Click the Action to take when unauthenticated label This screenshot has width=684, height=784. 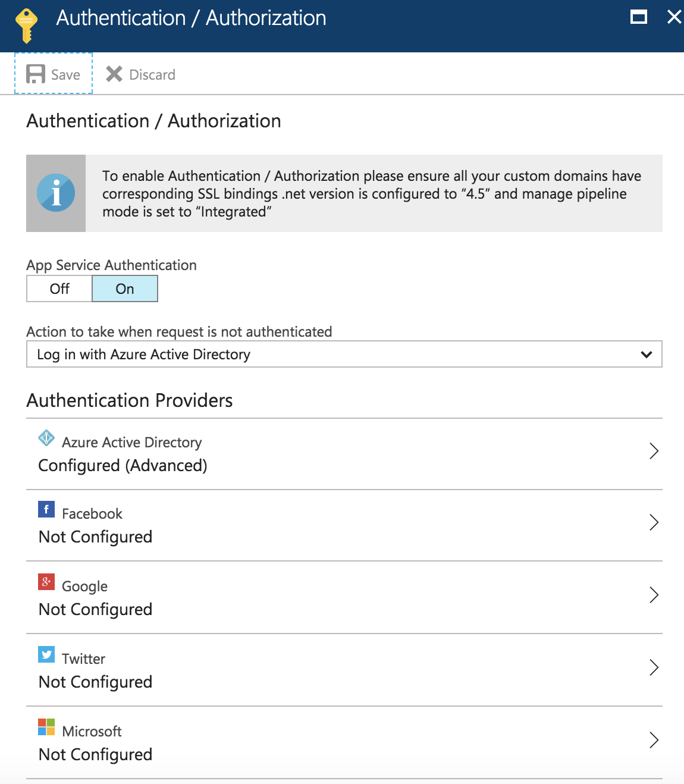coord(179,331)
